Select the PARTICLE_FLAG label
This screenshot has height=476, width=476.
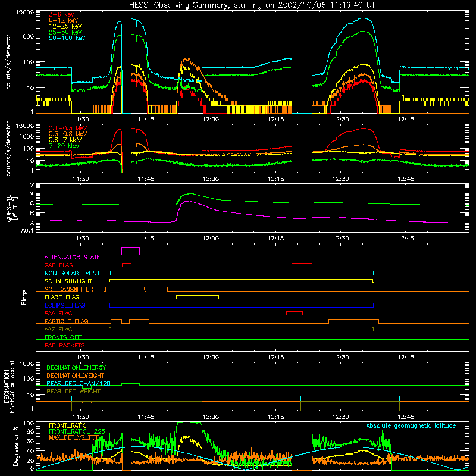[x=67, y=321]
